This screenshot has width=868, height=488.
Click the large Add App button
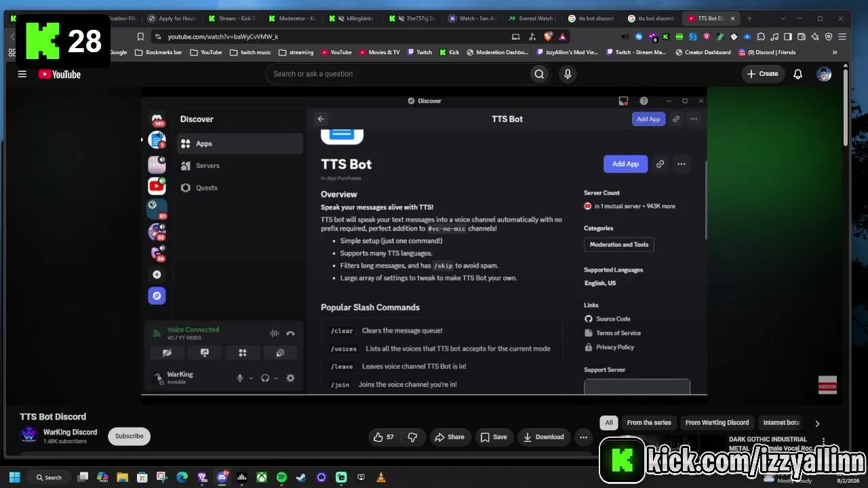pyautogui.click(x=625, y=163)
